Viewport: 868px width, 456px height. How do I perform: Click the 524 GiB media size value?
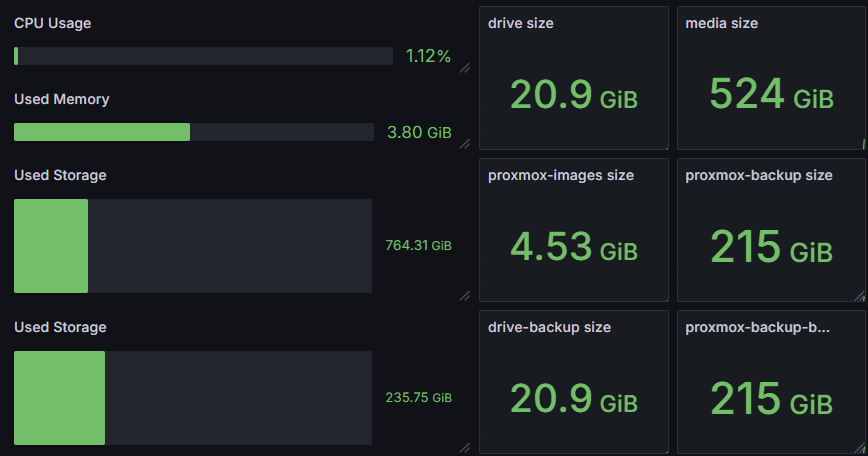click(772, 94)
